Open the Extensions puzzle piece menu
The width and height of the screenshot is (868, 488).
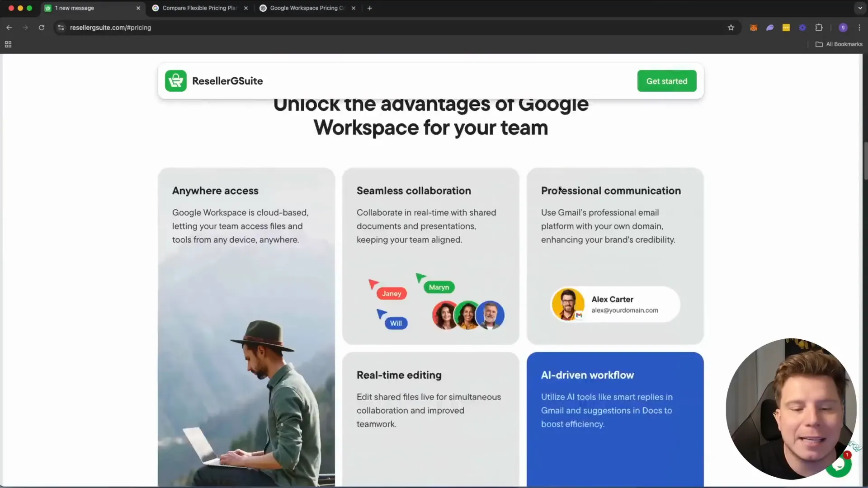coord(819,28)
